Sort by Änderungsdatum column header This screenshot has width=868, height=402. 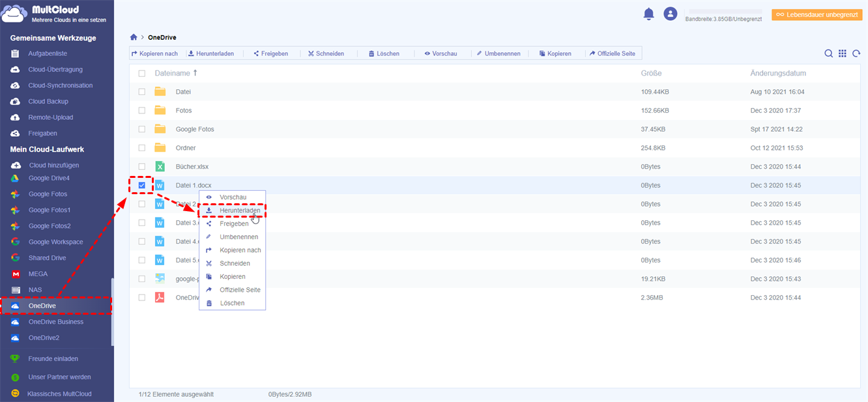click(x=778, y=74)
